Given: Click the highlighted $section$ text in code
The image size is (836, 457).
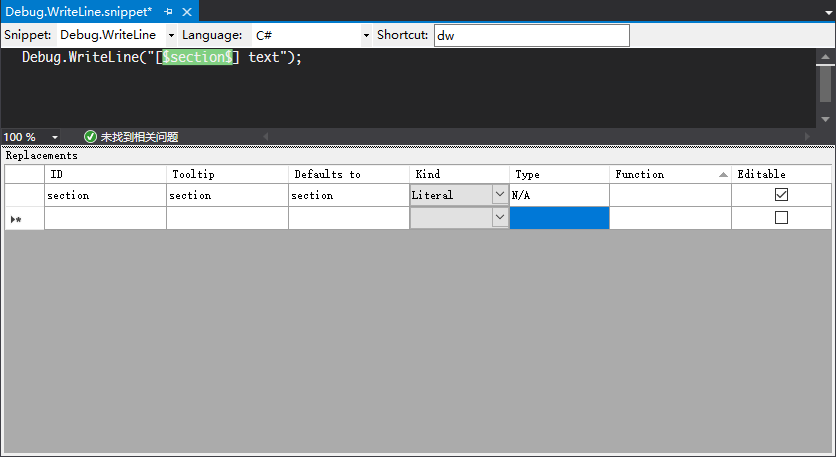Looking at the screenshot, I should pyautogui.click(x=198, y=58).
